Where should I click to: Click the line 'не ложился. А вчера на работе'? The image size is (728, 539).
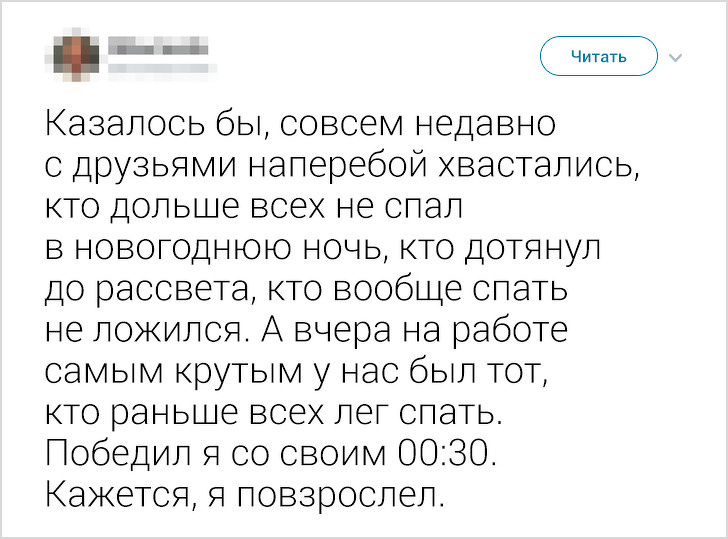pos(307,330)
